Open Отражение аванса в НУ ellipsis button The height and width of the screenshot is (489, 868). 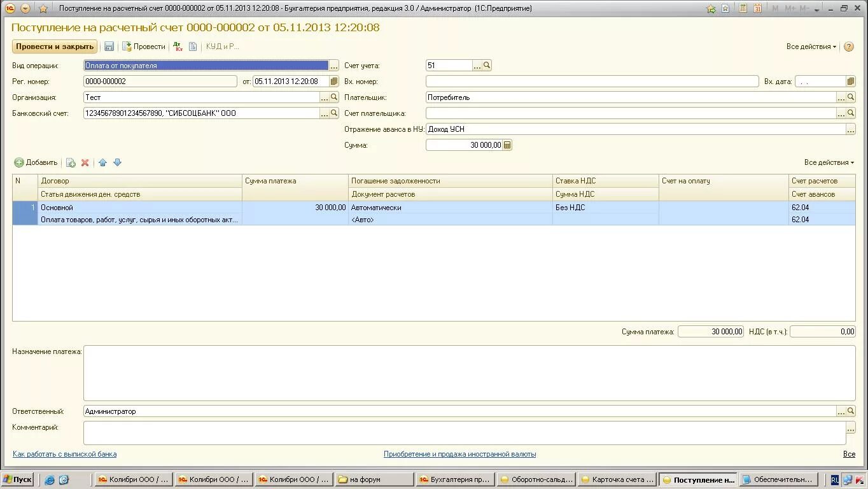click(x=850, y=129)
